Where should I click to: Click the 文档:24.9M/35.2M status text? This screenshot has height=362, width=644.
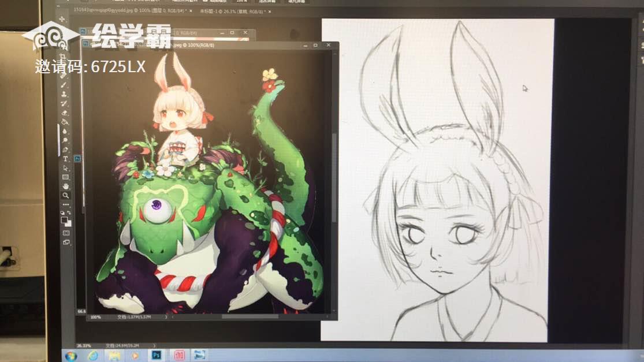(x=122, y=346)
